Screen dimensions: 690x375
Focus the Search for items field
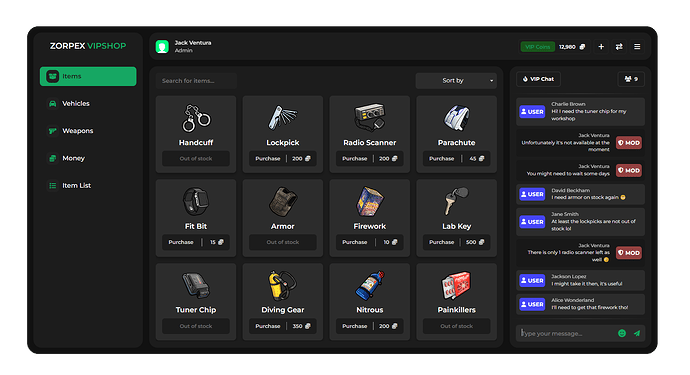click(196, 81)
